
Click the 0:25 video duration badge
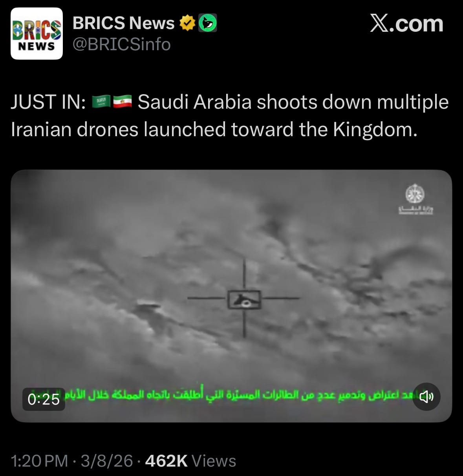click(44, 399)
